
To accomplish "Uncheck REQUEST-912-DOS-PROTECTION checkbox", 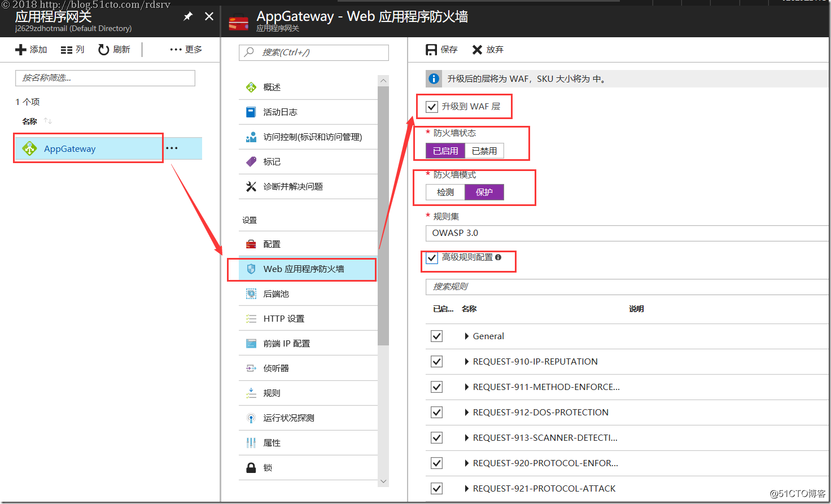I will (x=436, y=413).
